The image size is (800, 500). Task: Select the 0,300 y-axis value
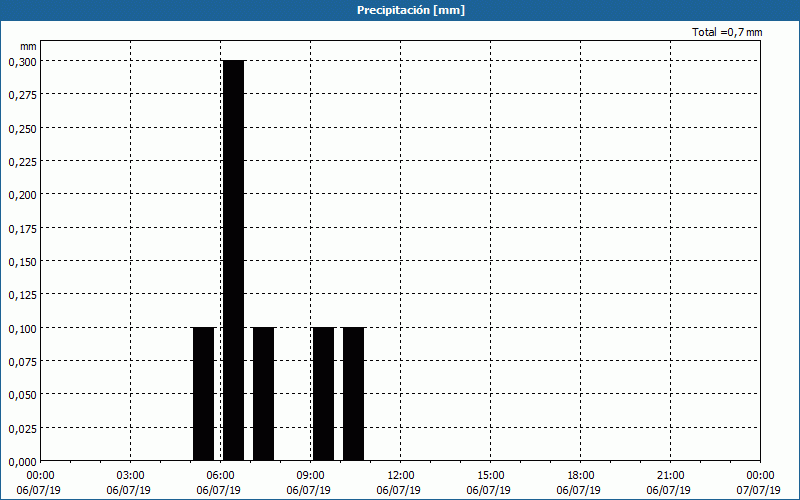click(22, 62)
